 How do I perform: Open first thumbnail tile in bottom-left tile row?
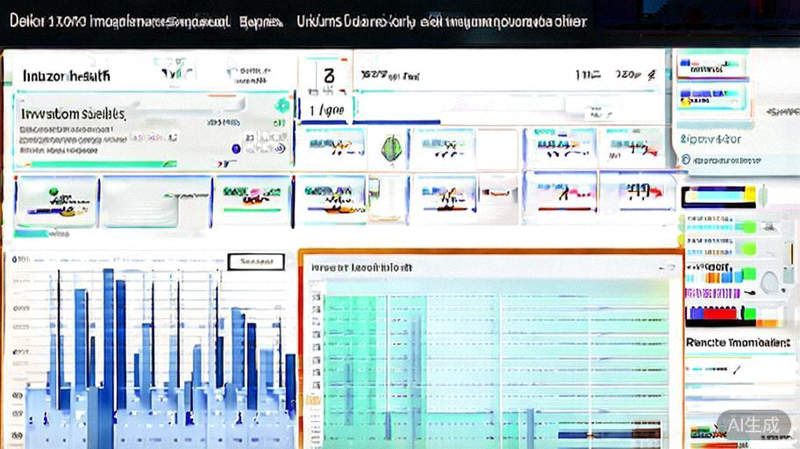click(56, 194)
